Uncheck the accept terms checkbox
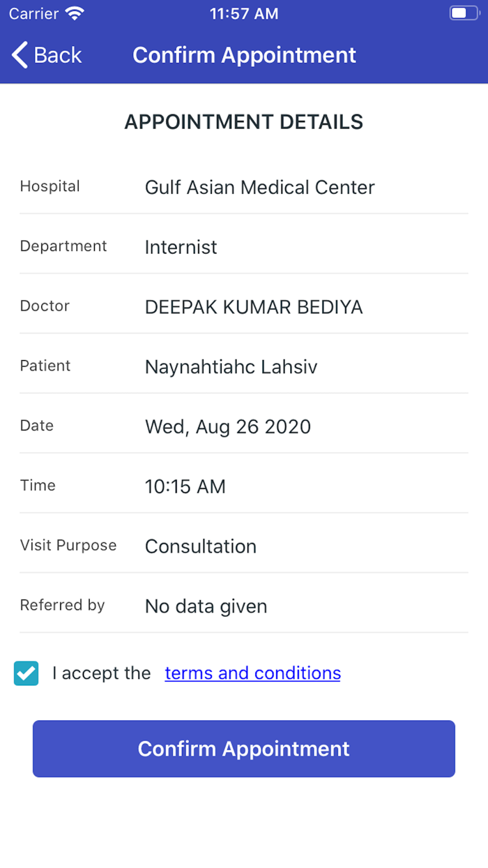The image size is (488, 868). tap(26, 673)
